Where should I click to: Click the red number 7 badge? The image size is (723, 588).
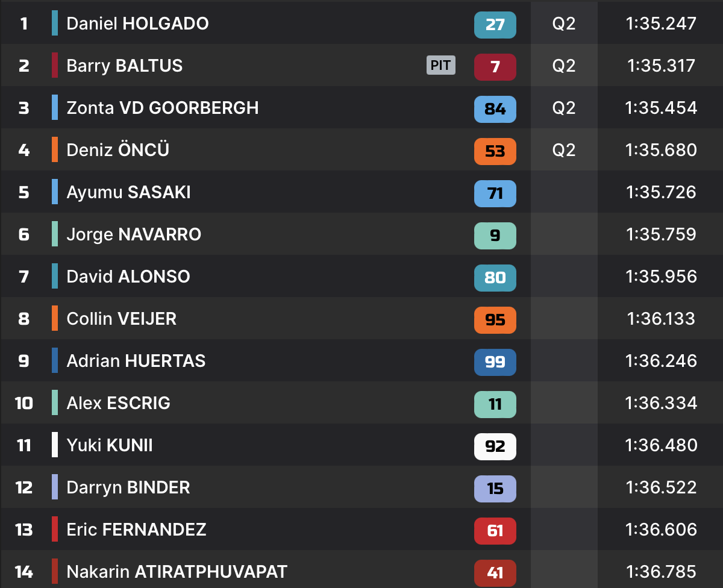point(495,66)
